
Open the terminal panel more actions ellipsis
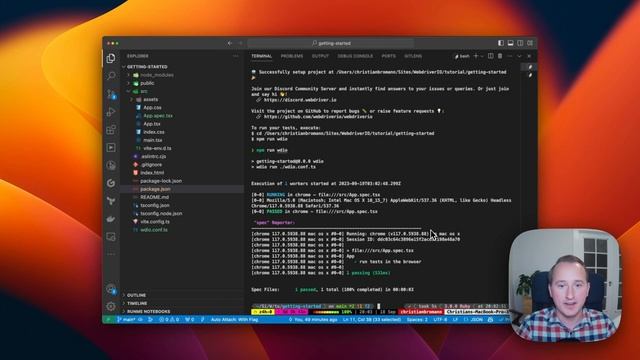pos(510,56)
